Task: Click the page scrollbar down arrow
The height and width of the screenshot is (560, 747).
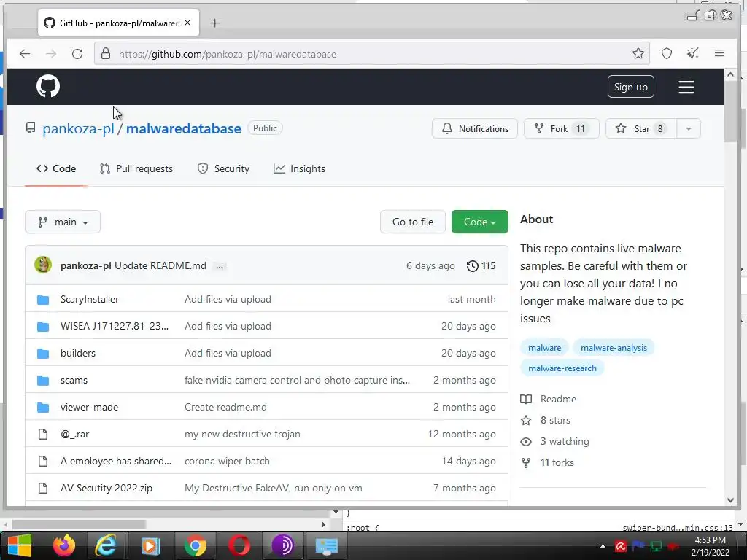Action: point(730,500)
